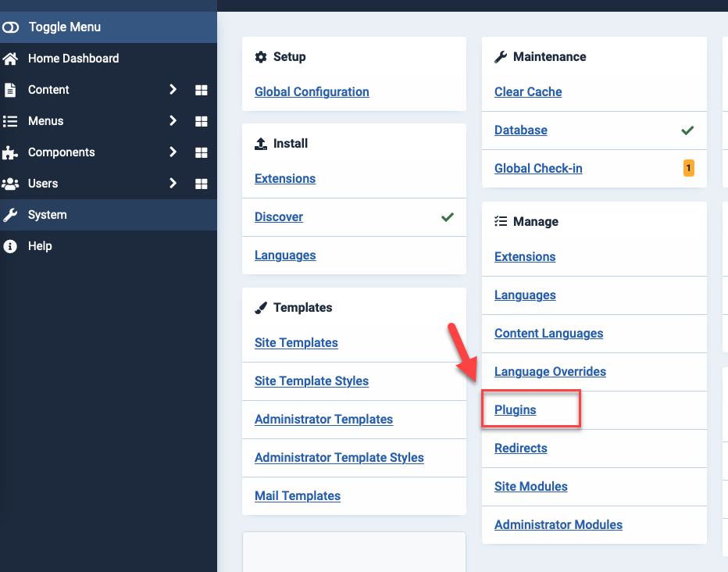The width and height of the screenshot is (728, 572).
Task: Click the Clear Cache link
Action: pos(528,91)
